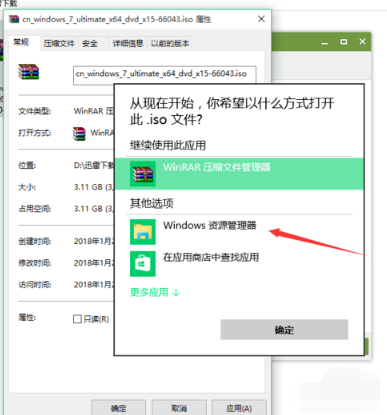Click the Windows Explorer folder icon
Image resolution: width=387 pixels, height=415 pixels.
click(143, 232)
